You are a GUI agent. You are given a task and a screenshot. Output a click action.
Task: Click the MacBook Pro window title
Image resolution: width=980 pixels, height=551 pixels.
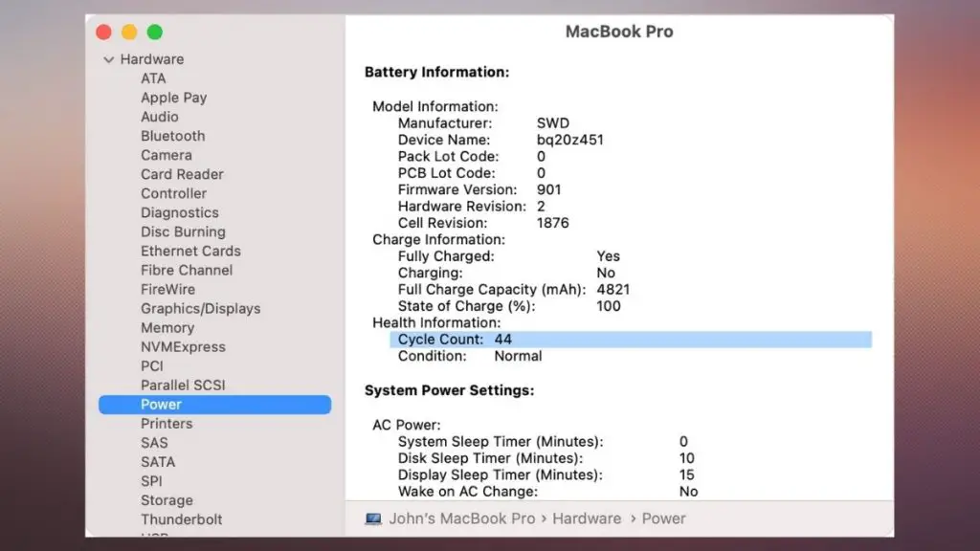click(619, 32)
